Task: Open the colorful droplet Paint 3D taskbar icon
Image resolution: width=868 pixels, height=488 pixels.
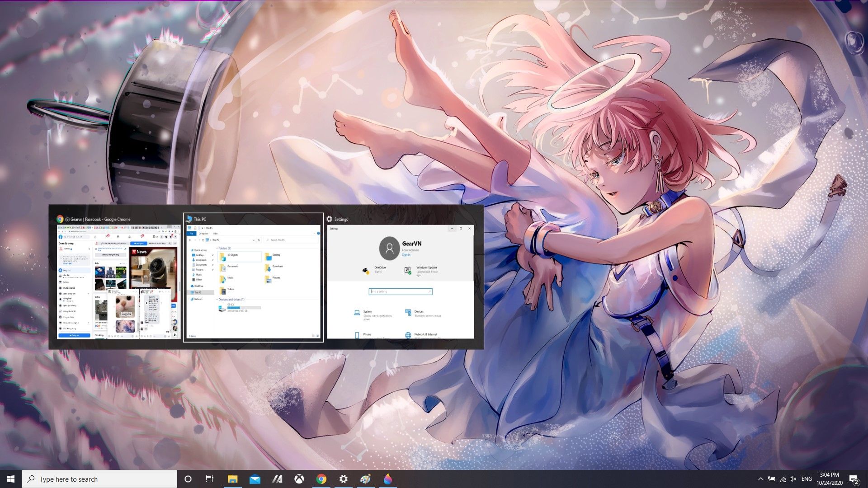Action: point(387,479)
